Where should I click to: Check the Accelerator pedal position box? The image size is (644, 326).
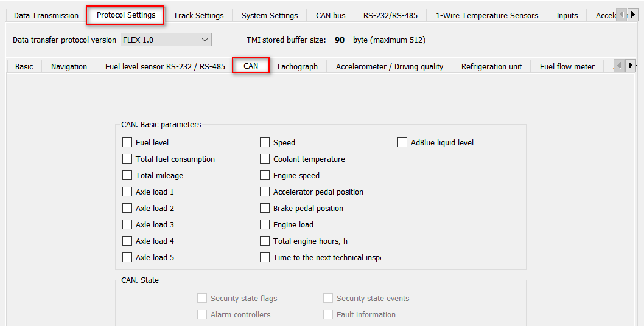pos(265,192)
